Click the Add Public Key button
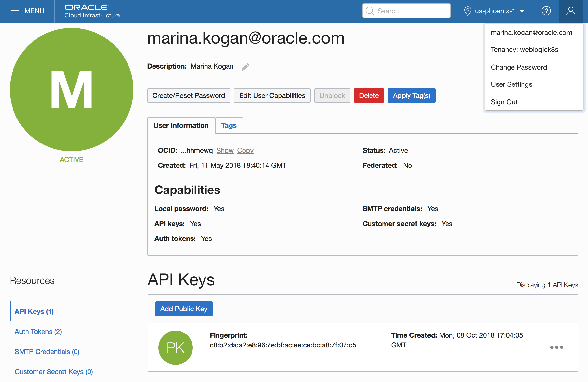 pyautogui.click(x=184, y=309)
